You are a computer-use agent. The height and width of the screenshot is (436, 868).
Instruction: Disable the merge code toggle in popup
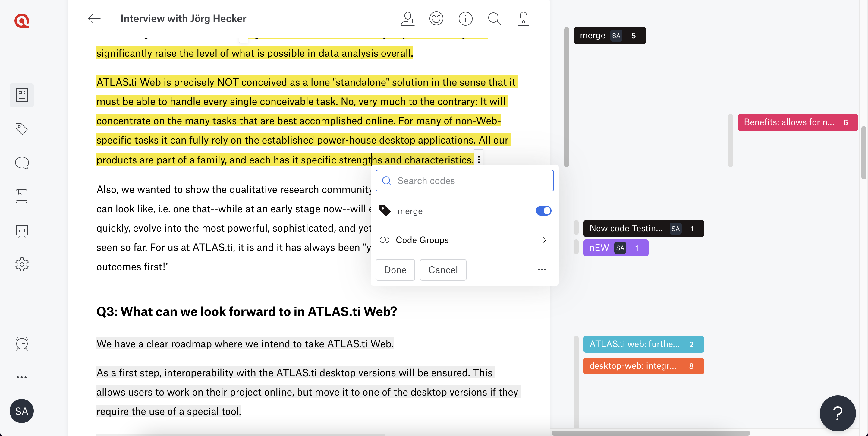click(543, 211)
